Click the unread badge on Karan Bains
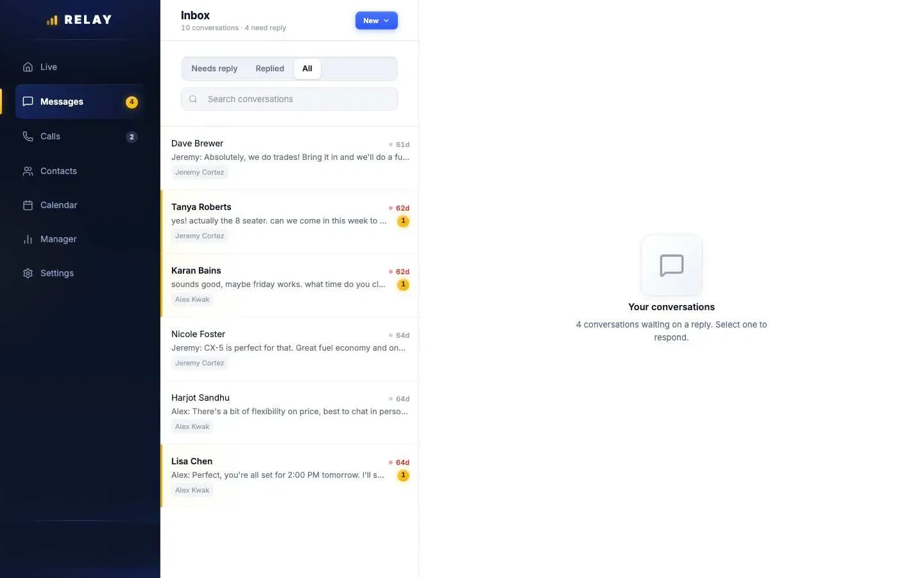This screenshot has height=578, width=924. click(x=403, y=285)
